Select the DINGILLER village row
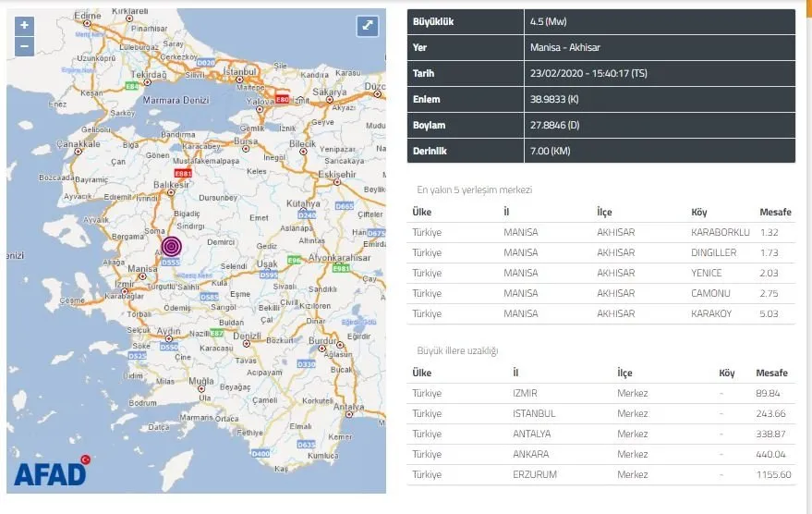The width and height of the screenshot is (812, 514). (600, 252)
